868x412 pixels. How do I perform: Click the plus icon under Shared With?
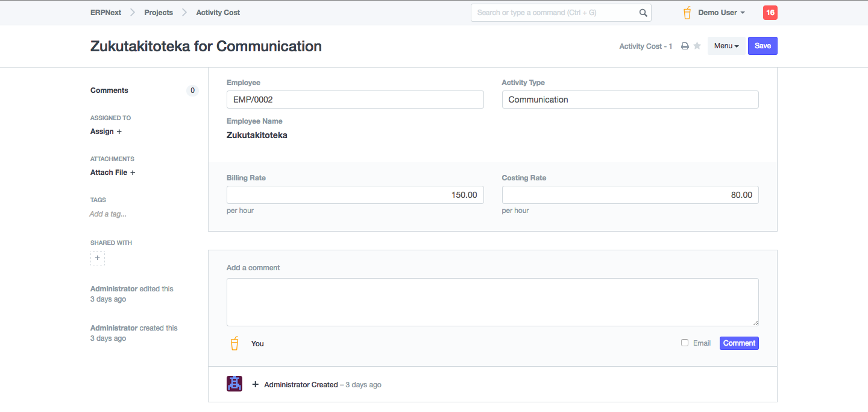click(x=98, y=258)
